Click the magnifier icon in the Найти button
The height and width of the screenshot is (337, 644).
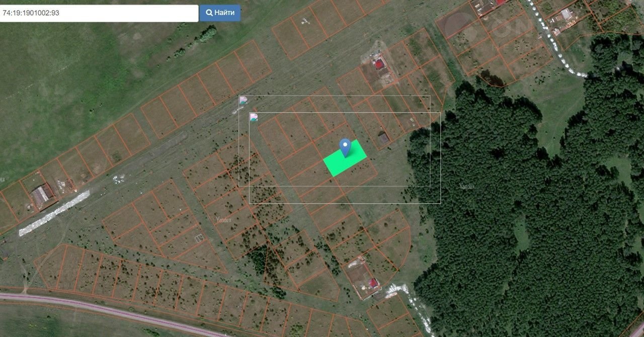[209, 13]
